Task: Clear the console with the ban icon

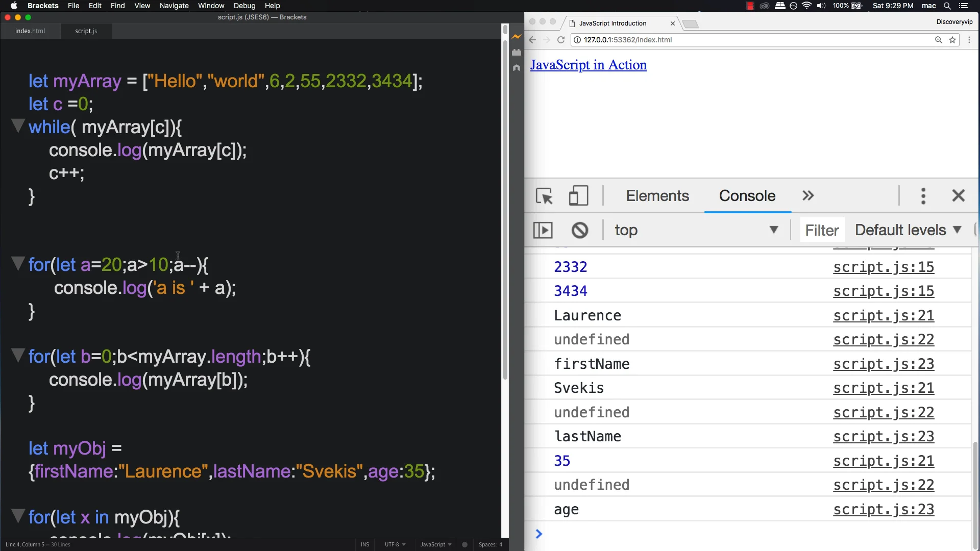Action: (579, 230)
